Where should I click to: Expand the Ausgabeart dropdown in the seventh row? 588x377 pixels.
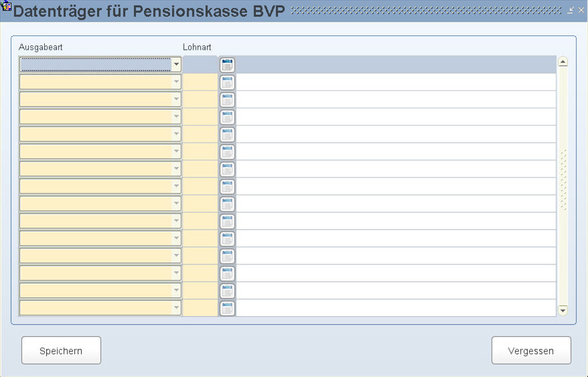[x=176, y=169]
